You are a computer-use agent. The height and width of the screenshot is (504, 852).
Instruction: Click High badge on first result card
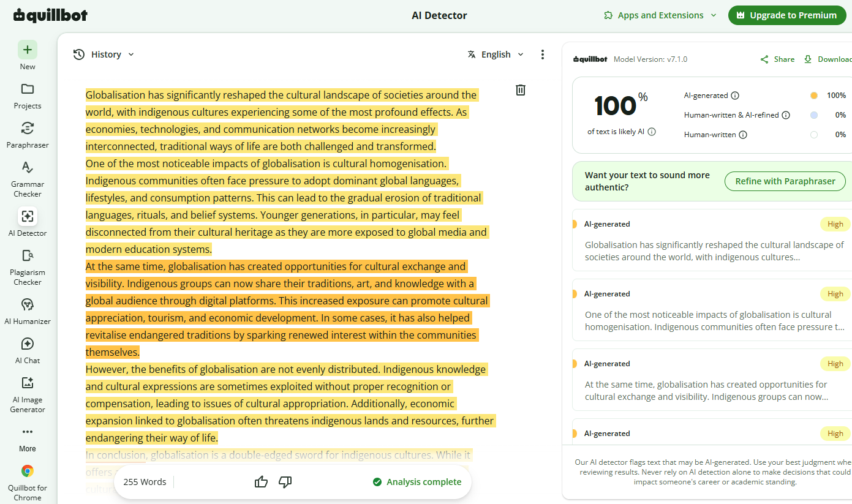pyautogui.click(x=835, y=224)
